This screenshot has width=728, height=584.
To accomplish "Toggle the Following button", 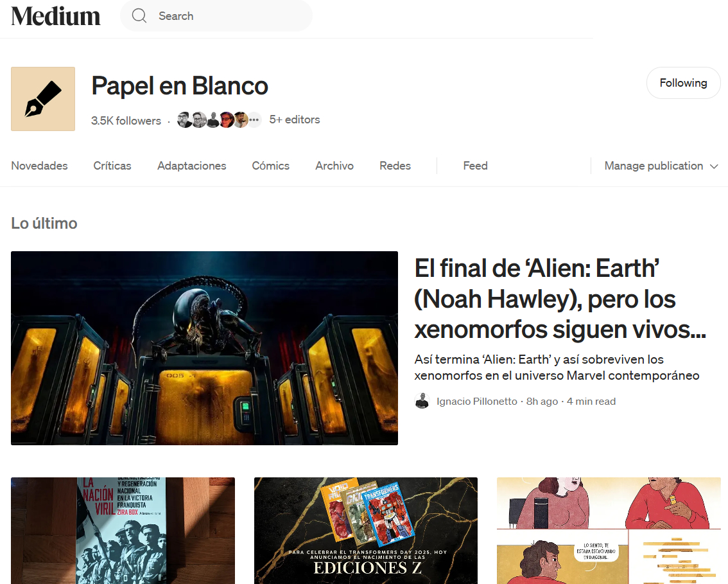I will pos(683,83).
